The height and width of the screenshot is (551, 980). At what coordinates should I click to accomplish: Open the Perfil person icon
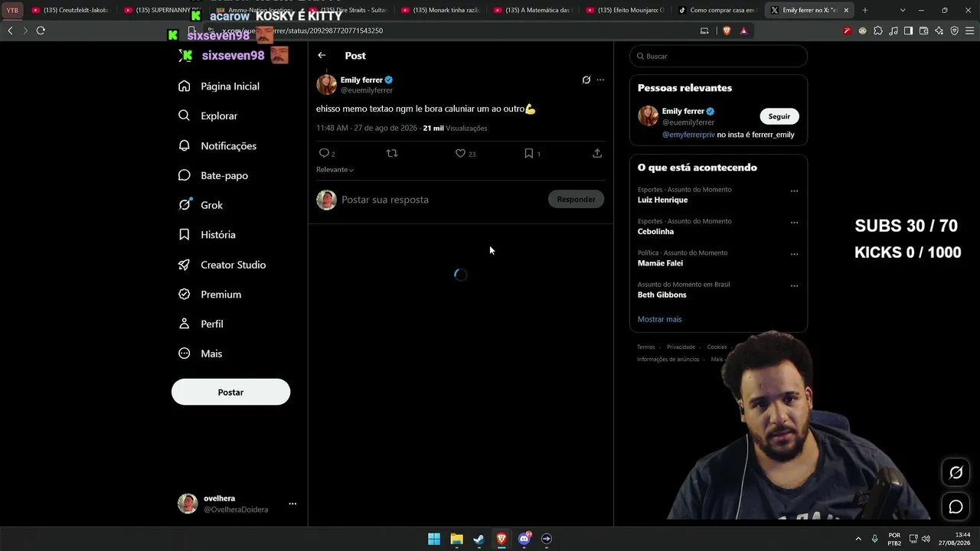(184, 324)
